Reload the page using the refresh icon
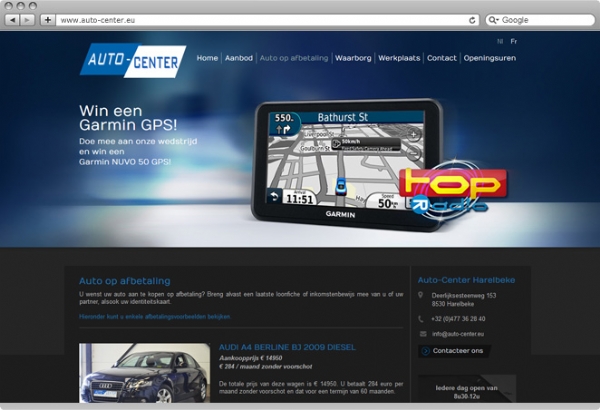The width and height of the screenshot is (600, 410). [472, 19]
